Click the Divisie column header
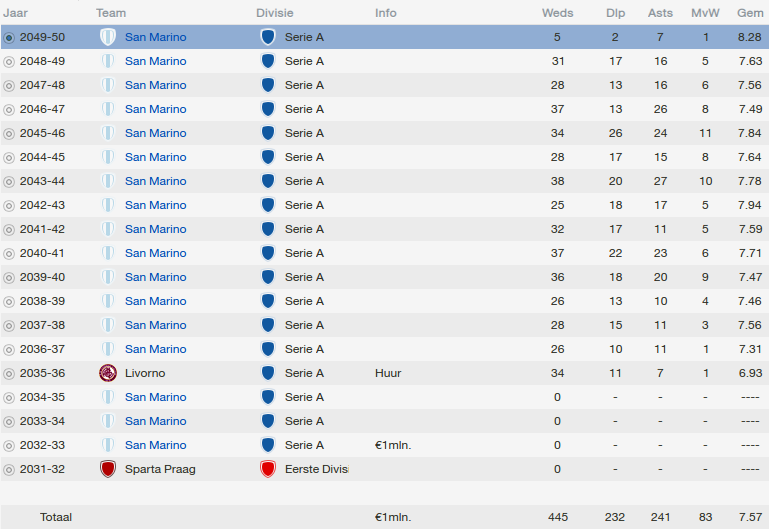Viewport: 769px width, 529px height. tap(275, 13)
